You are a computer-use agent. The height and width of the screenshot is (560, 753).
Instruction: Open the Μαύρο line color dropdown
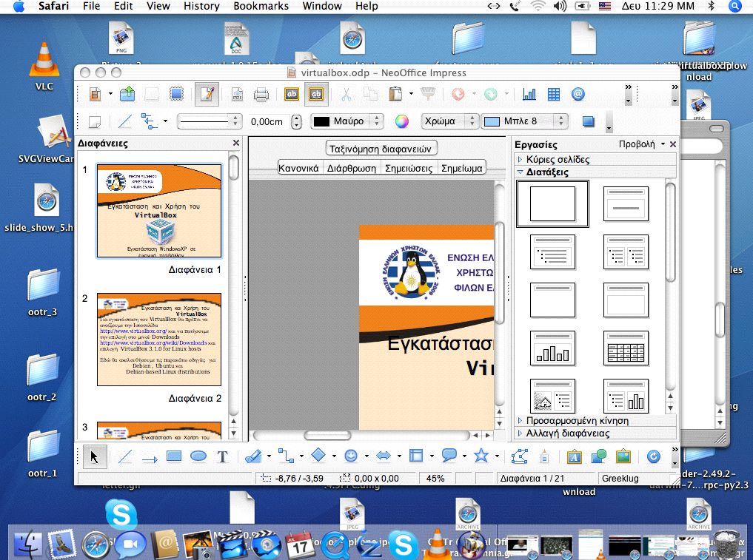347,121
